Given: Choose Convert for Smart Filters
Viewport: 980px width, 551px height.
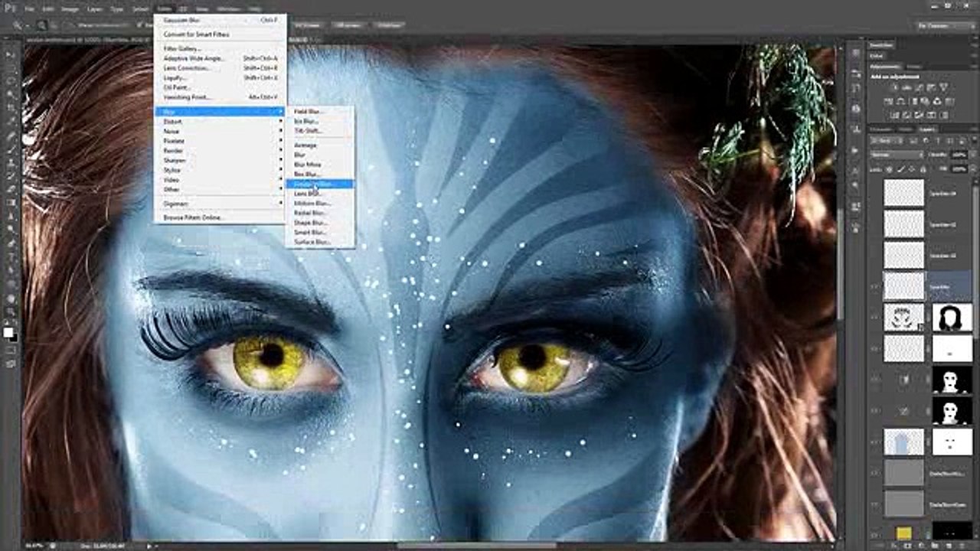Looking at the screenshot, I should [x=220, y=34].
